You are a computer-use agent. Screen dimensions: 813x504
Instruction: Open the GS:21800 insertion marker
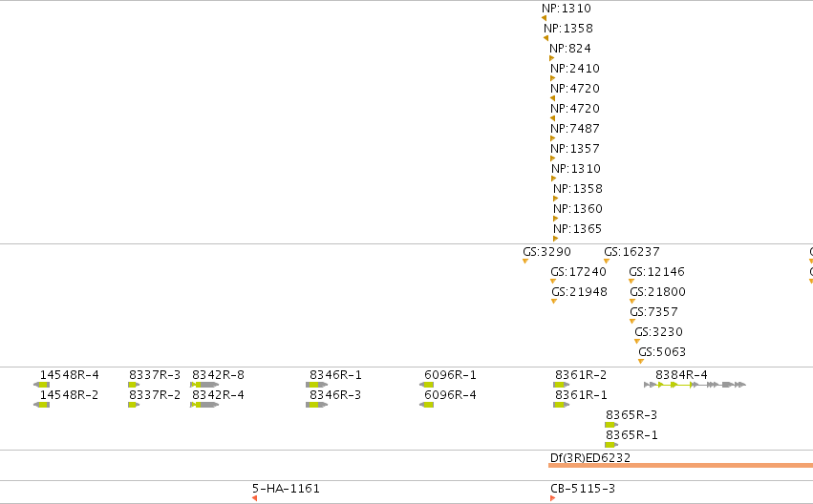(x=632, y=302)
